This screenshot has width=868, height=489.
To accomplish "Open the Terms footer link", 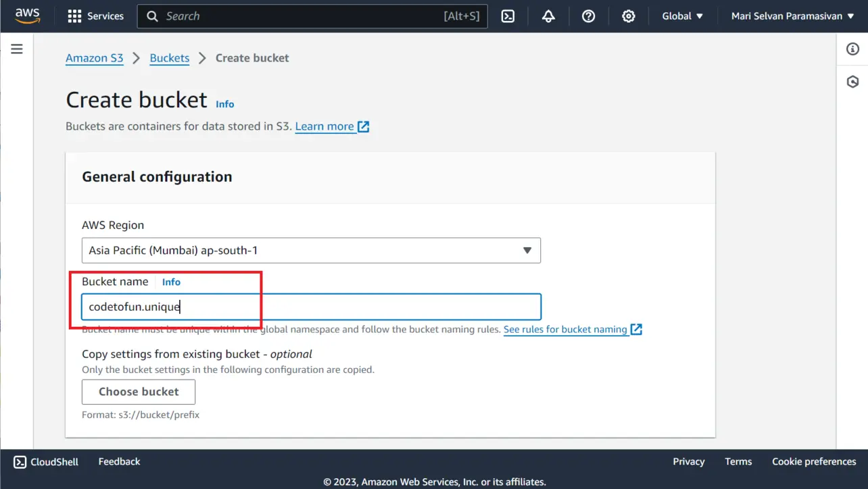I will 738,462.
